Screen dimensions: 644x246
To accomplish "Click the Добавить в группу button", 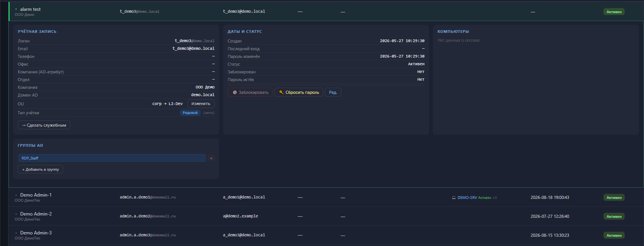I will [40, 169].
